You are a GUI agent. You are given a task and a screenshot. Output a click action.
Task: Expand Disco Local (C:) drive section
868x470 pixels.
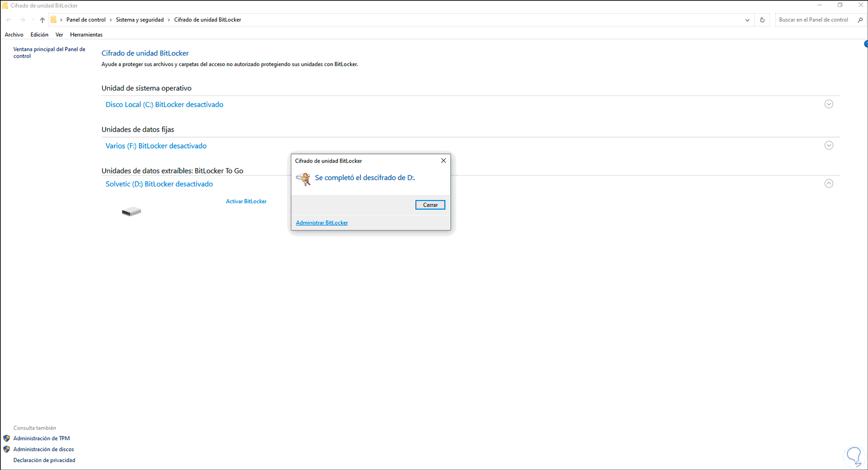pyautogui.click(x=829, y=104)
